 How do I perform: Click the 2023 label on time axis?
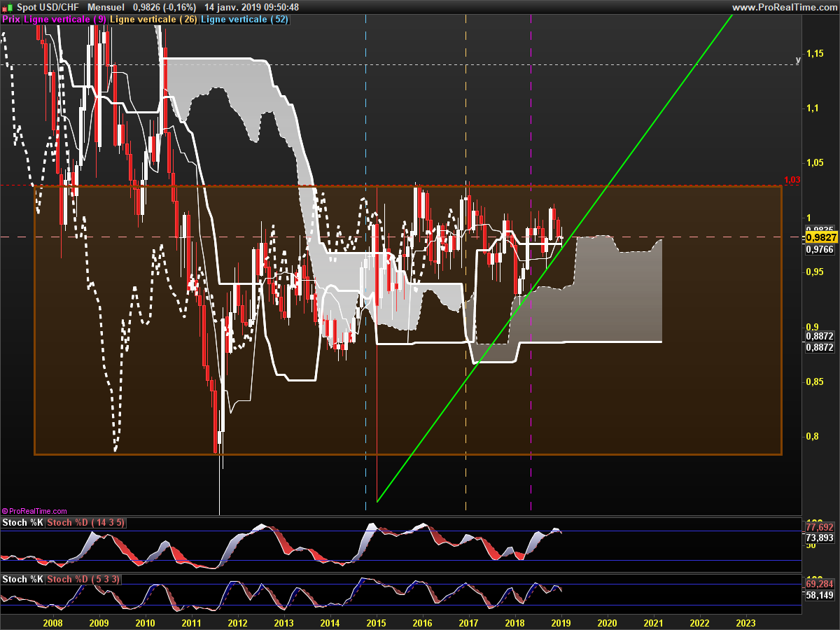pyautogui.click(x=746, y=622)
